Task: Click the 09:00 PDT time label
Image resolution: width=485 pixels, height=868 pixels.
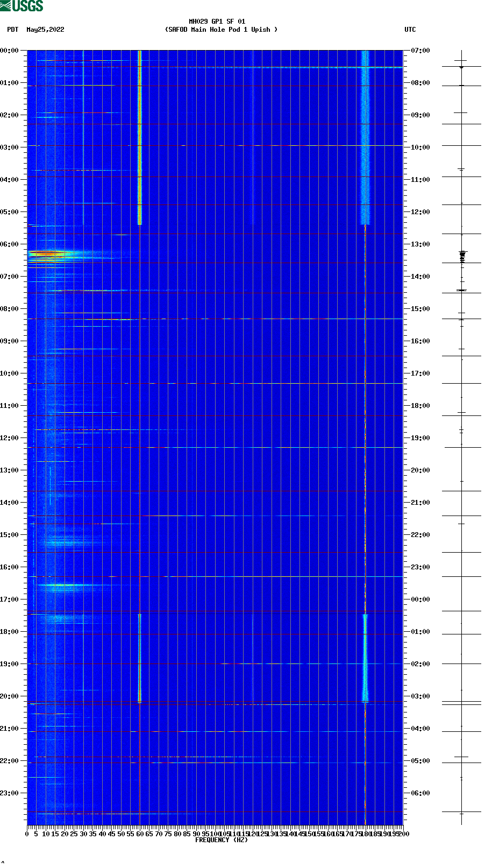Action: pyautogui.click(x=10, y=341)
